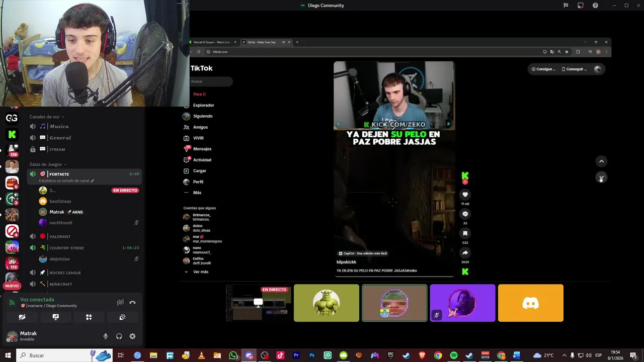
Task: Share the TikTok video arrow icon
Action: tap(465, 253)
